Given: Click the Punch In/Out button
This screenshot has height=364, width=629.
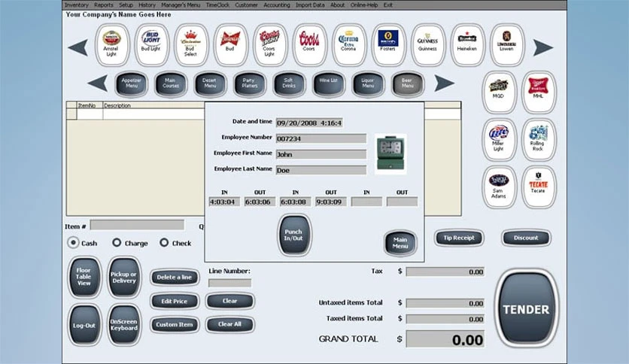Looking at the screenshot, I should [294, 235].
